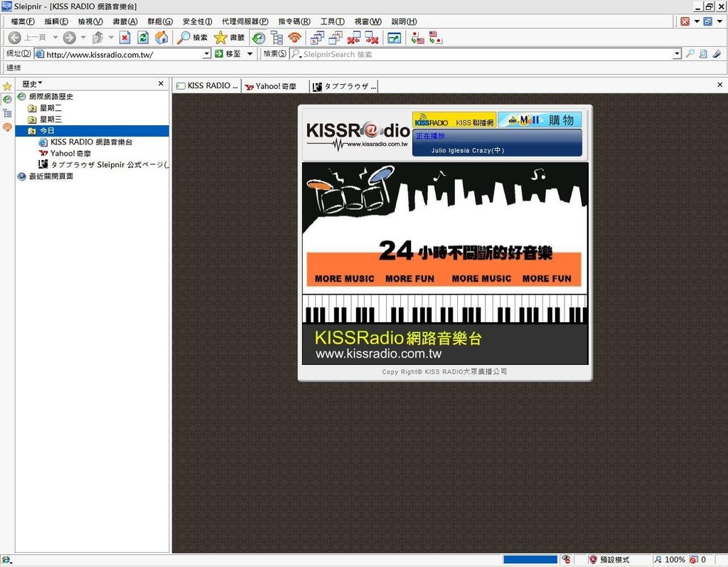Expand the 星期三 history folder
The height and width of the screenshot is (567, 728).
45,119
